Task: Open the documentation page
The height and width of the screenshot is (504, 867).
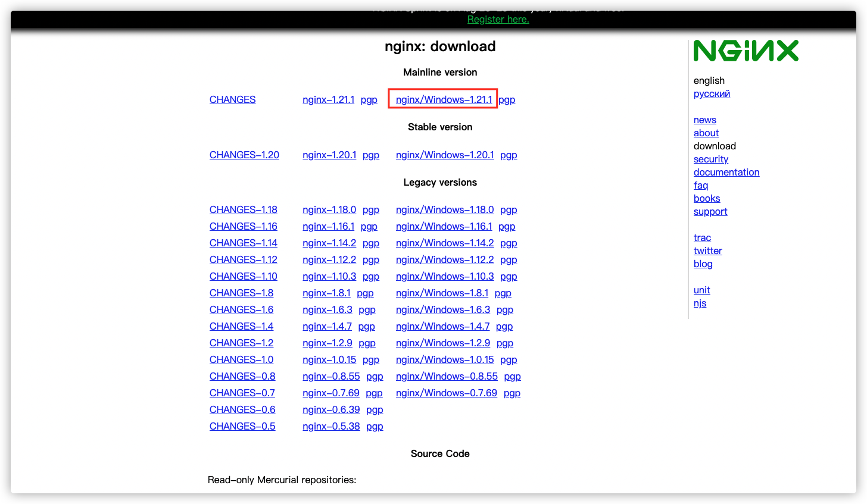Action: tap(726, 173)
